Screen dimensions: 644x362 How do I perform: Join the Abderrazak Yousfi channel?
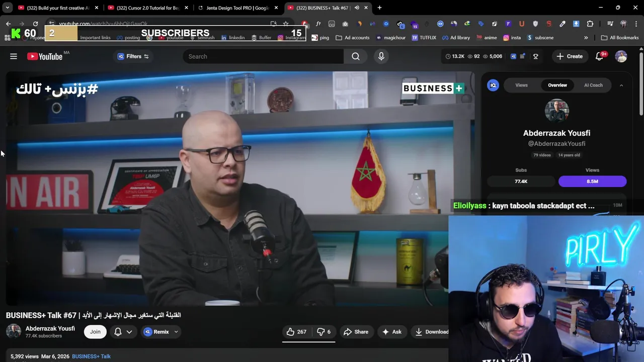pos(95,332)
